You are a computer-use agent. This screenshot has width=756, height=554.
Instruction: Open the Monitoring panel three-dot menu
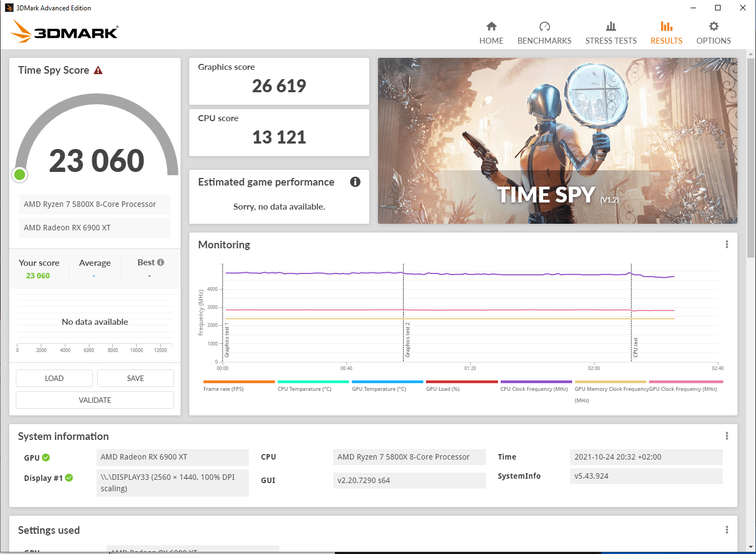pyautogui.click(x=727, y=245)
